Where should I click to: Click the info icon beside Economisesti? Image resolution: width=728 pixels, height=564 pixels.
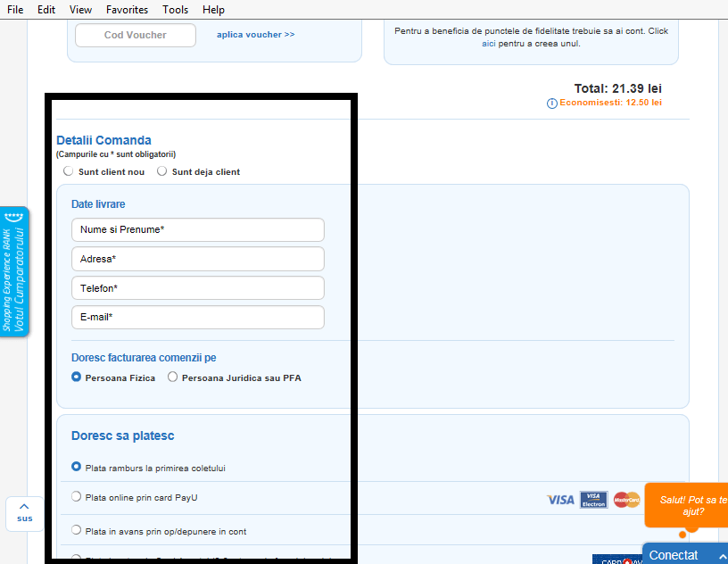coord(552,104)
